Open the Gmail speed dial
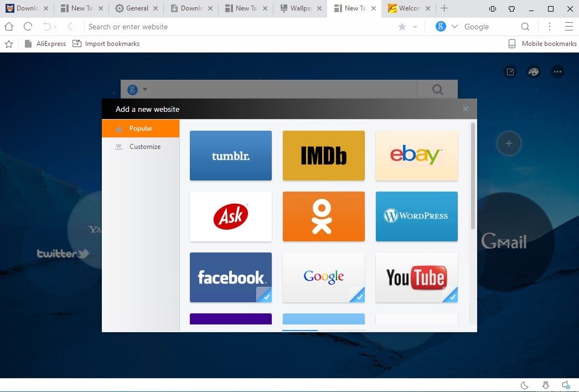The image size is (579, 392). 504,241
